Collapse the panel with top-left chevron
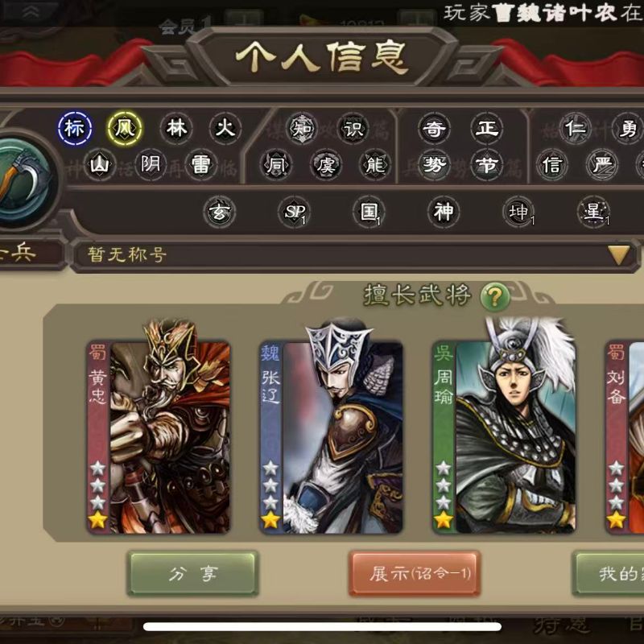The image size is (644, 644). (x=31, y=12)
